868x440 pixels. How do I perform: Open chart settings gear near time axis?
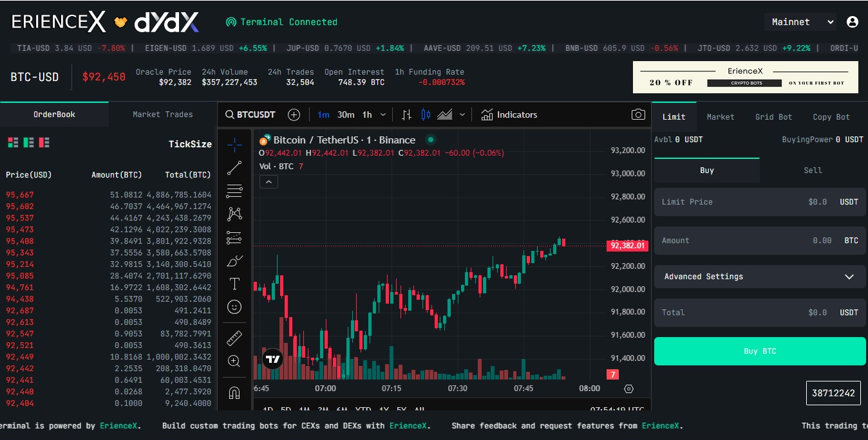tap(629, 389)
